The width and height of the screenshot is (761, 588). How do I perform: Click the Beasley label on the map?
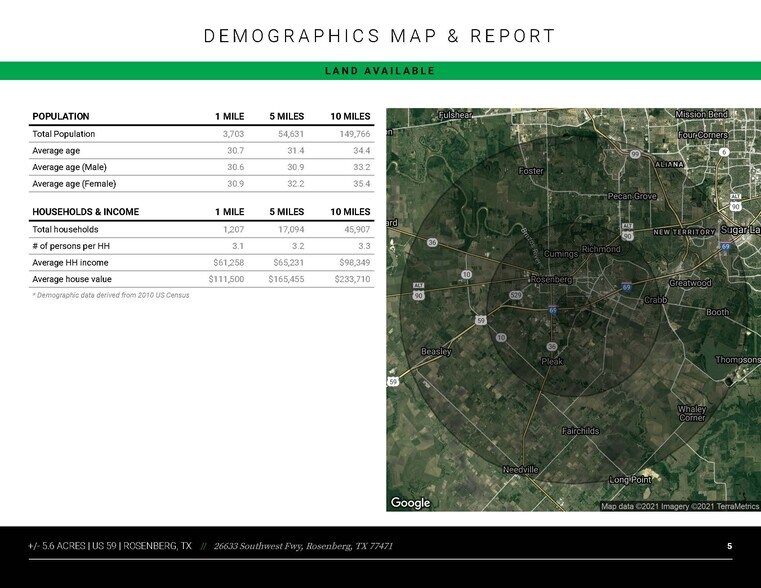click(436, 351)
